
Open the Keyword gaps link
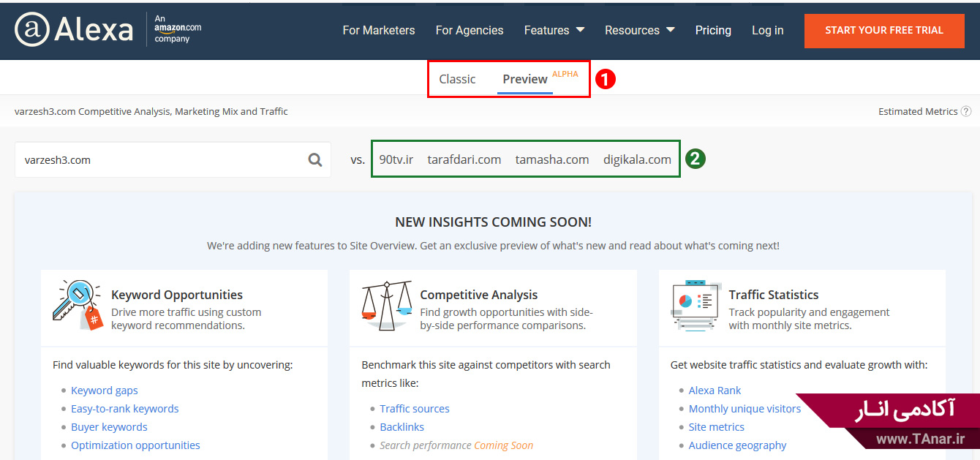(x=105, y=391)
